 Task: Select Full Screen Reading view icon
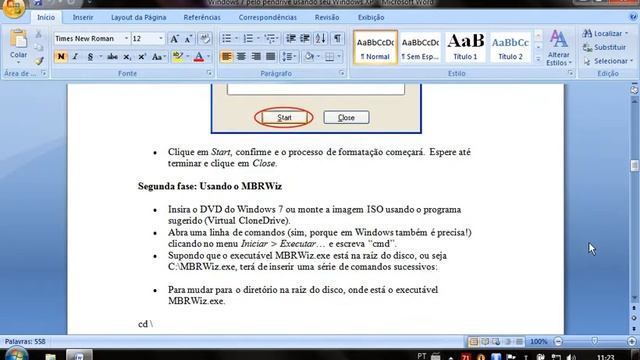[x=485, y=341]
